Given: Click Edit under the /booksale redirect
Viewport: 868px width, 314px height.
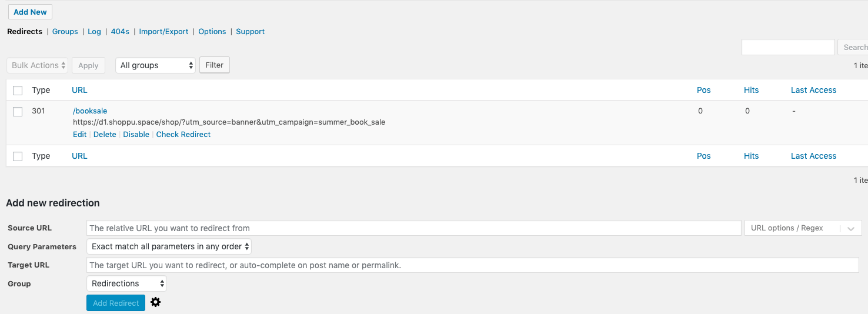Looking at the screenshot, I should click(x=79, y=135).
